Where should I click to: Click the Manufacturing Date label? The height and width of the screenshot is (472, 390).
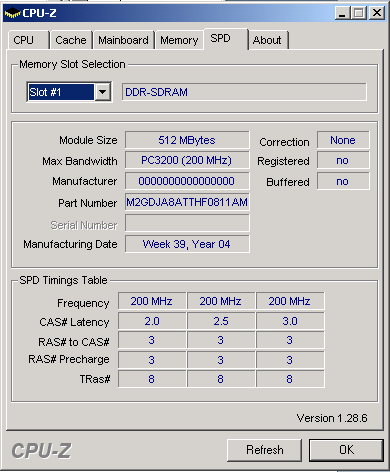[x=70, y=244]
